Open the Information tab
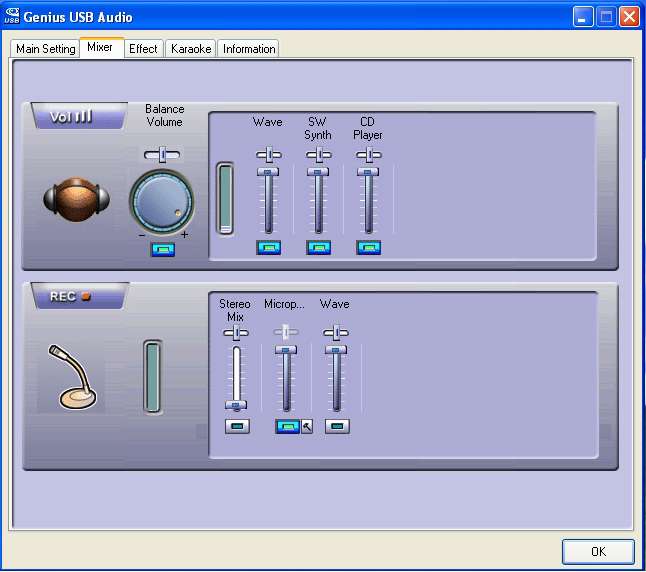The width and height of the screenshot is (646, 572). (248, 49)
